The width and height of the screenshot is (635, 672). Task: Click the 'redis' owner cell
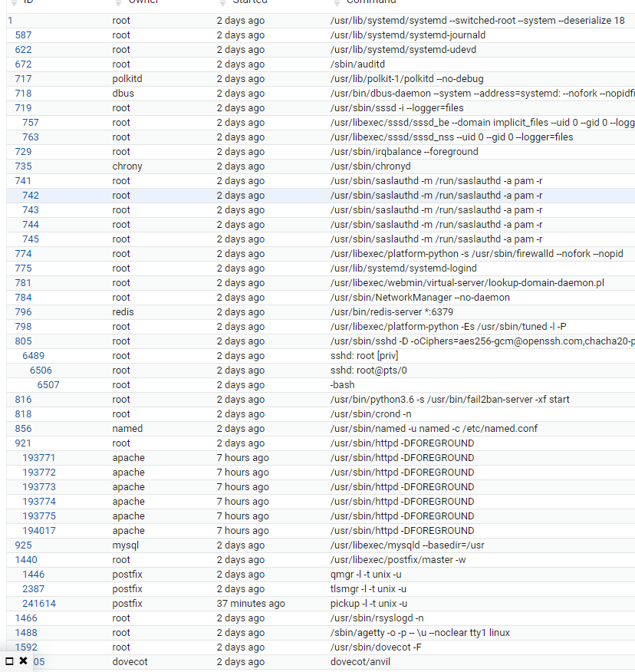(x=123, y=312)
